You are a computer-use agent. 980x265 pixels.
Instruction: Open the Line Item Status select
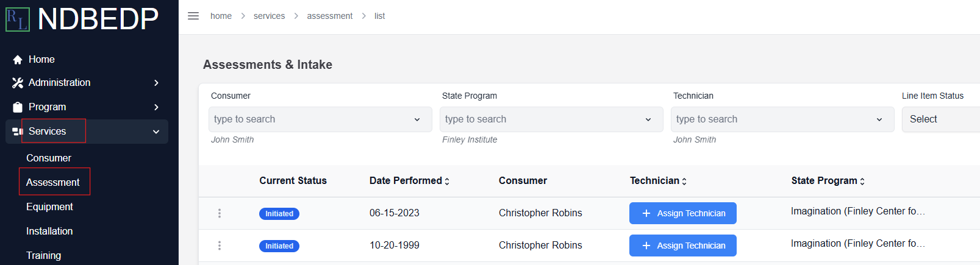coord(941,119)
